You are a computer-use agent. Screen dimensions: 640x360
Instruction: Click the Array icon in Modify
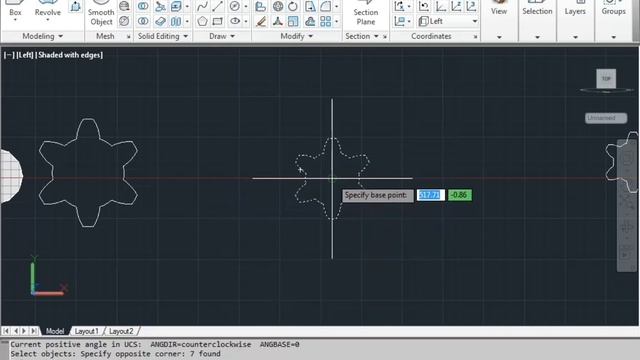tap(326, 21)
